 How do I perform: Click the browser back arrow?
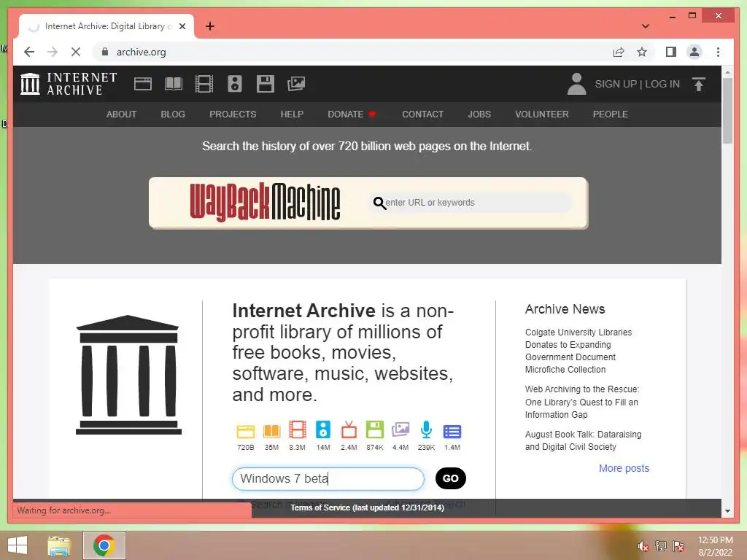click(29, 52)
